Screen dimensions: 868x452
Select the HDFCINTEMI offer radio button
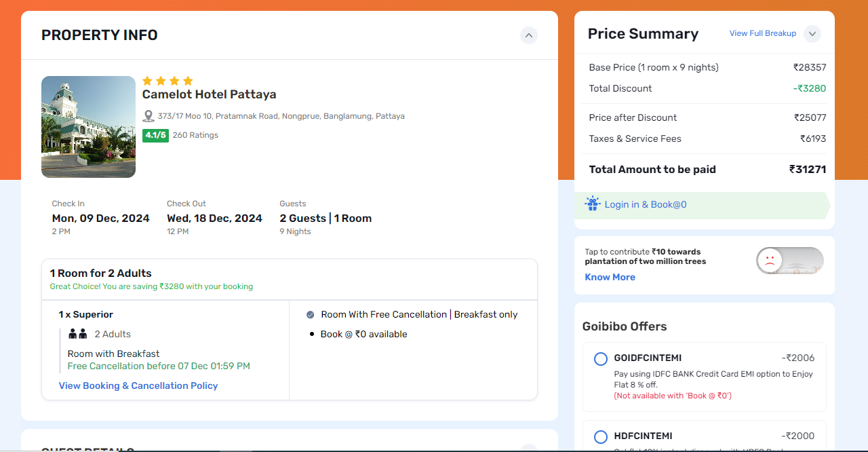coord(600,437)
